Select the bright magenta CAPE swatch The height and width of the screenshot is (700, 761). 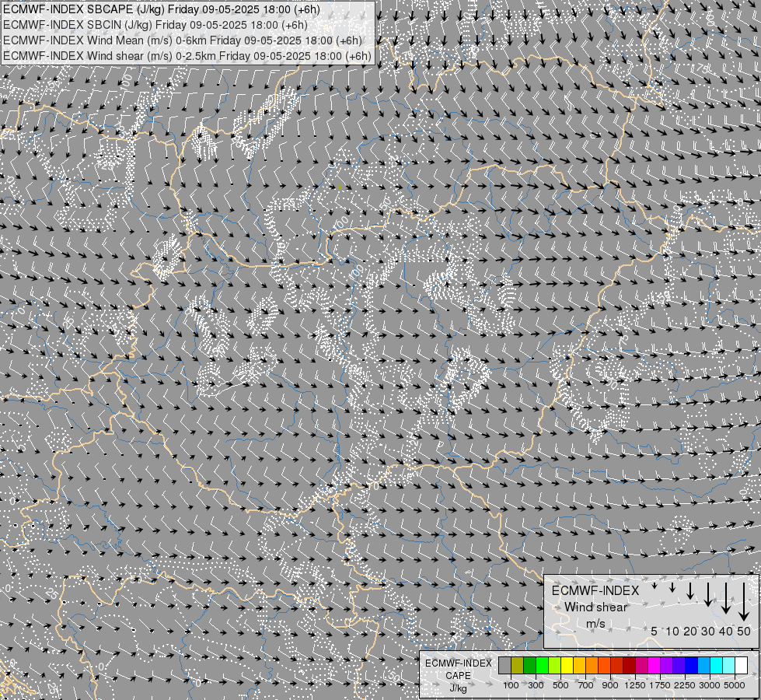tap(655, 666)
